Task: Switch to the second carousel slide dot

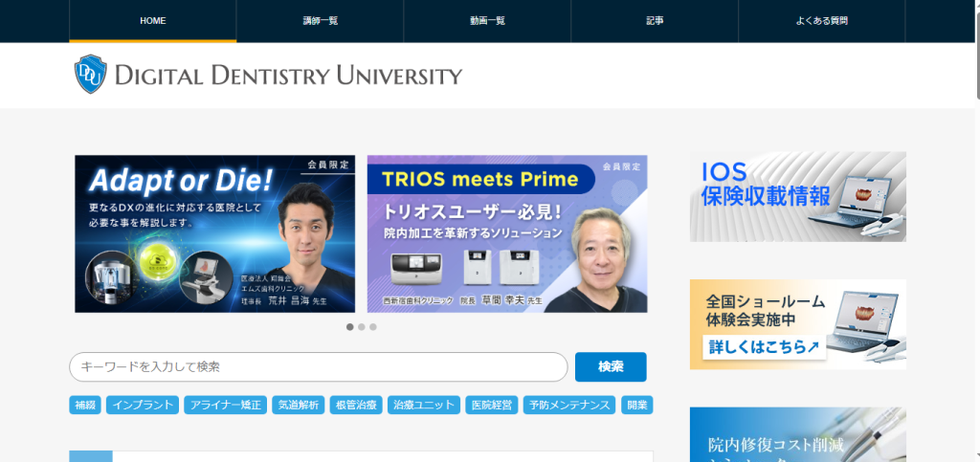Action: (362, 327)
